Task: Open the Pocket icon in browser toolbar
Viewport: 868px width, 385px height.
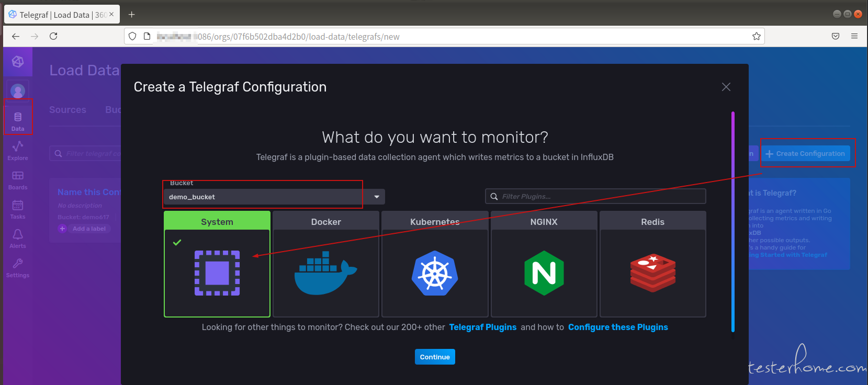Action: coord(836,36)
